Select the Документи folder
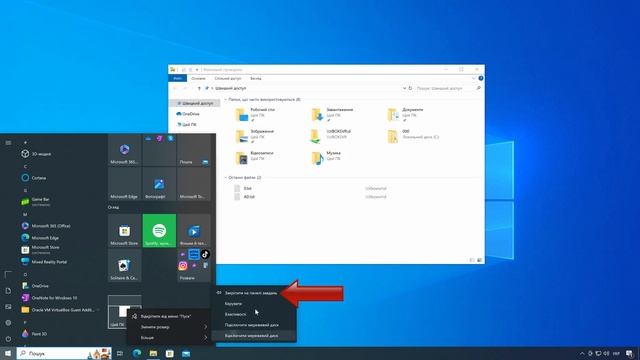Screen dimensions: 640x360 tap(406, 115)
